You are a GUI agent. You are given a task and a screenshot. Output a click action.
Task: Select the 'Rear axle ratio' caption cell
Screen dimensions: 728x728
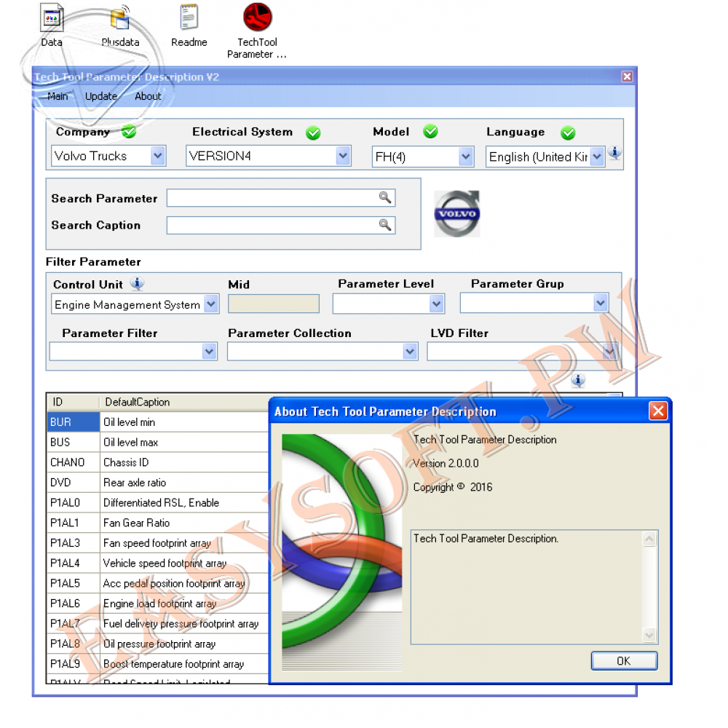click(184, 482)
